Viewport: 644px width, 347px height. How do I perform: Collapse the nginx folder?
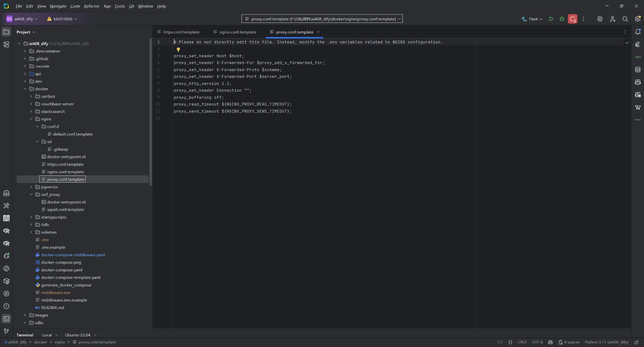tap(31, 119)
